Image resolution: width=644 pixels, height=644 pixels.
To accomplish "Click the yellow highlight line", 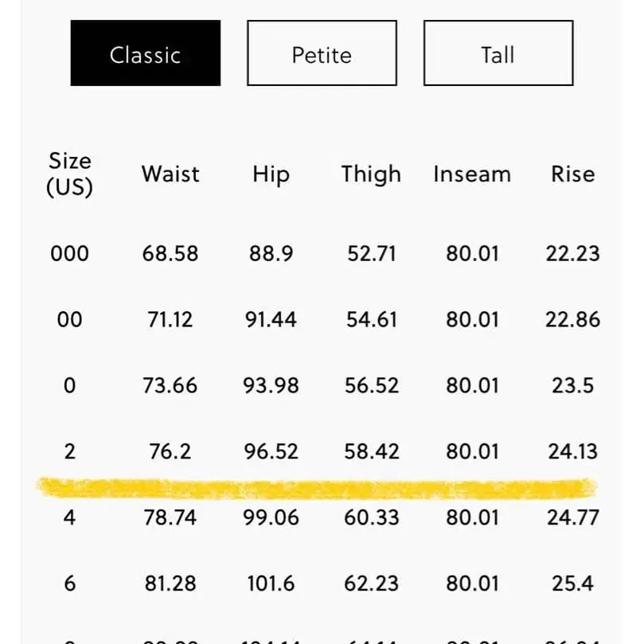I will pos(318,486).
